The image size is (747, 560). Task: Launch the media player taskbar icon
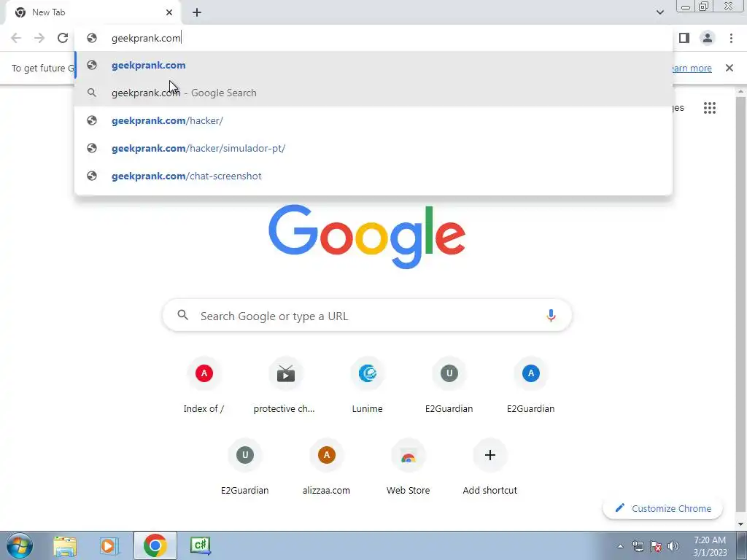pos(109,545)
